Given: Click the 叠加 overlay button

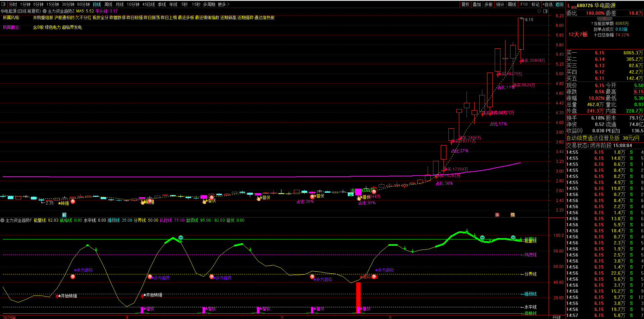Looking at the screenshot, I should click(x=477, y=4).
